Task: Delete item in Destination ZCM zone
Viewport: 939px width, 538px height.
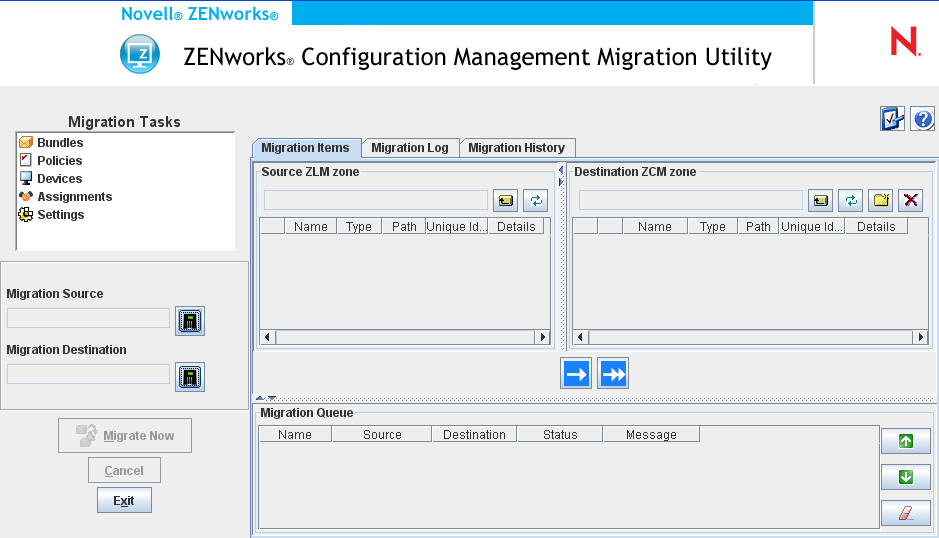Action: click(911, 201)
